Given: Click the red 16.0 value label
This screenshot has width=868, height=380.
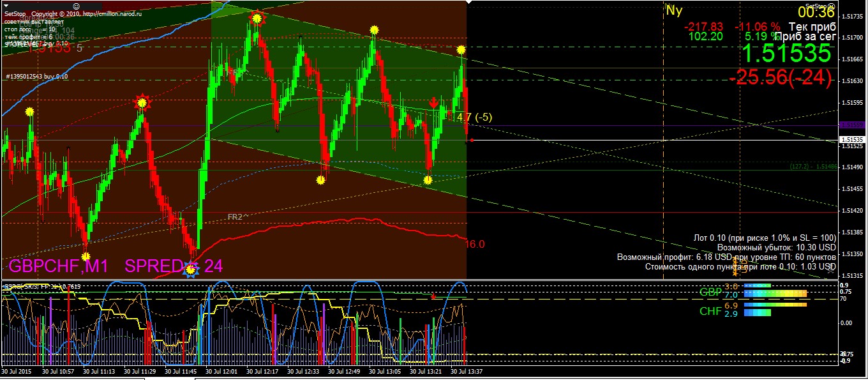Looking at the screenshot, I should 475,244.
